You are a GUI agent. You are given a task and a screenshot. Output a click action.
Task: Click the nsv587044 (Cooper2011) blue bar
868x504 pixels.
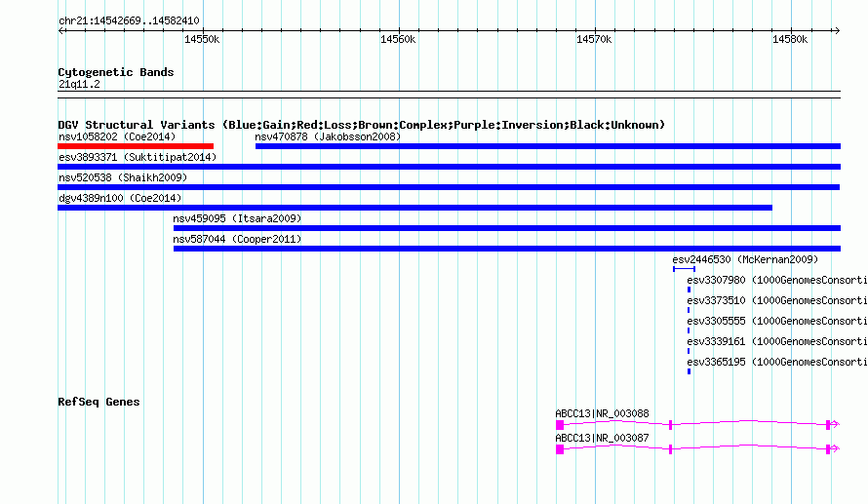click(507, 249)
